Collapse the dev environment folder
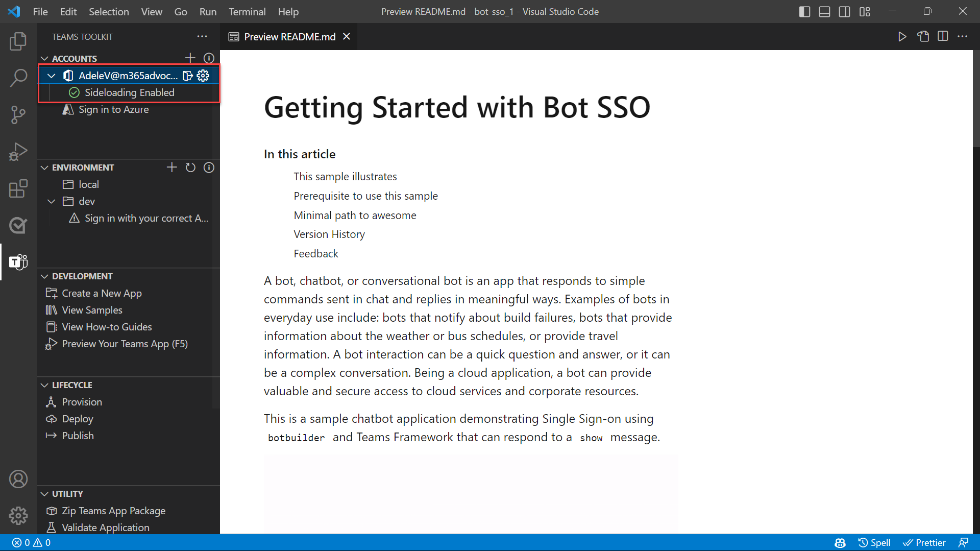The width and height of the screenshot is (980, 551). point(52,201)
